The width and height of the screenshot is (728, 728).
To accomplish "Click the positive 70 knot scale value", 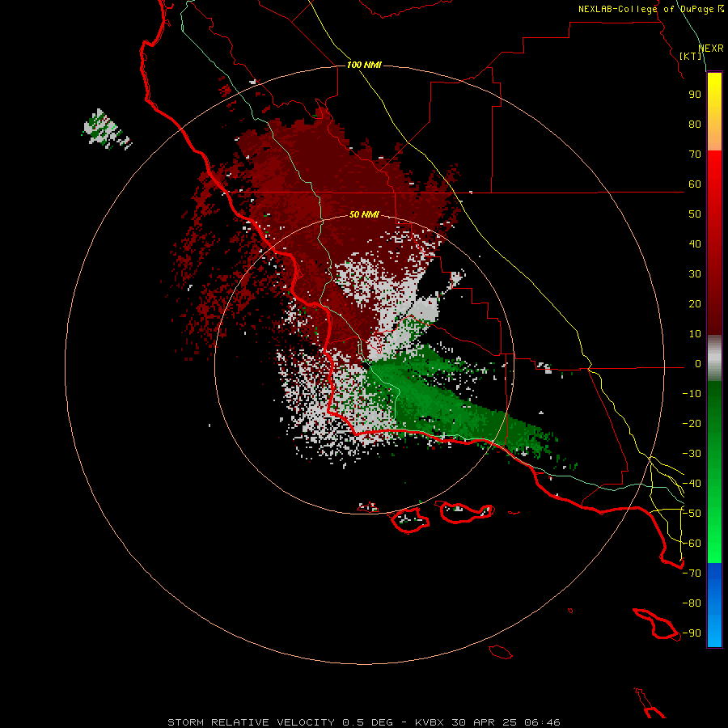I will 695,154.
